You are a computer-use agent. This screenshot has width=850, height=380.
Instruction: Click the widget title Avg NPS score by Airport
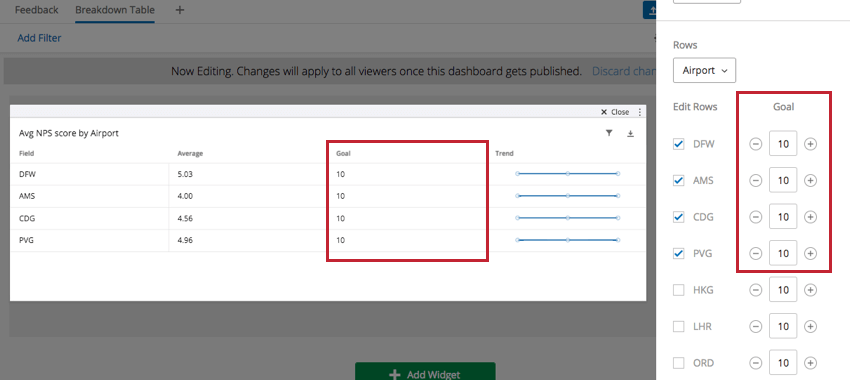(x=69, y=133)
